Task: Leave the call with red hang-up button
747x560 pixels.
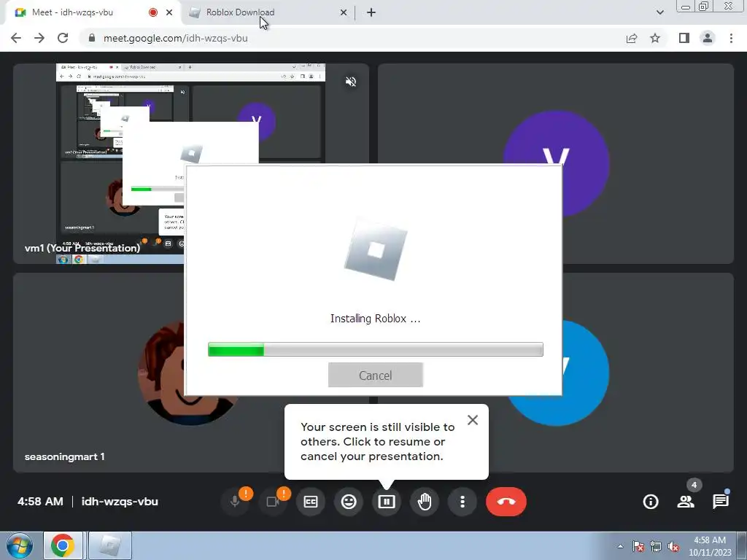Action: click(506, 502)
